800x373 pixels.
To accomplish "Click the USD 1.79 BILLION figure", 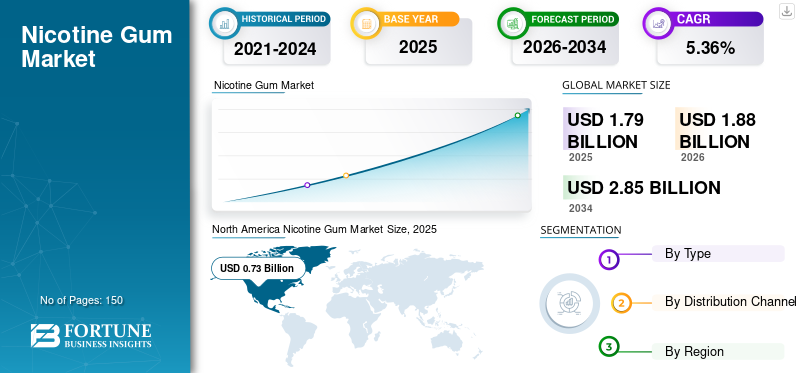I will (x=605, y=130).
